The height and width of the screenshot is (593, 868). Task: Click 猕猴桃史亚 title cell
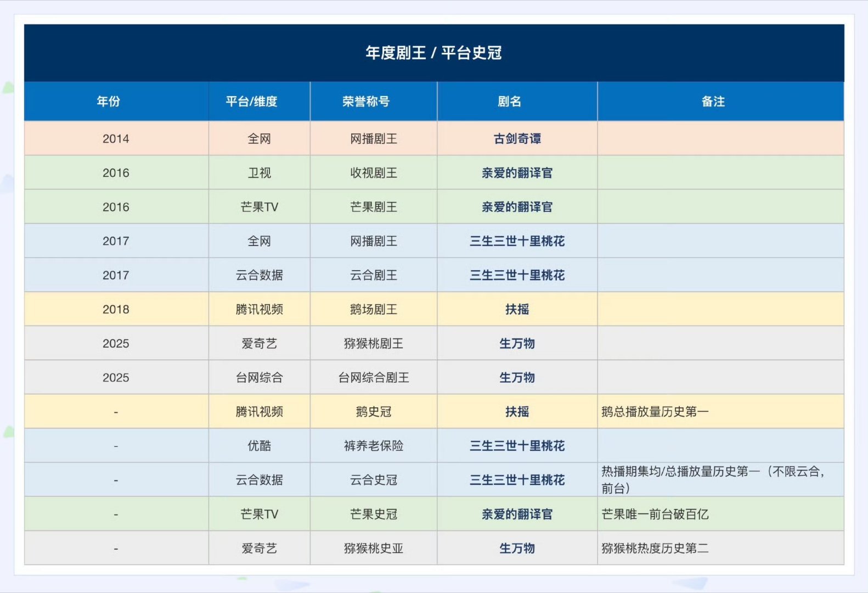[x=374, y=549]
